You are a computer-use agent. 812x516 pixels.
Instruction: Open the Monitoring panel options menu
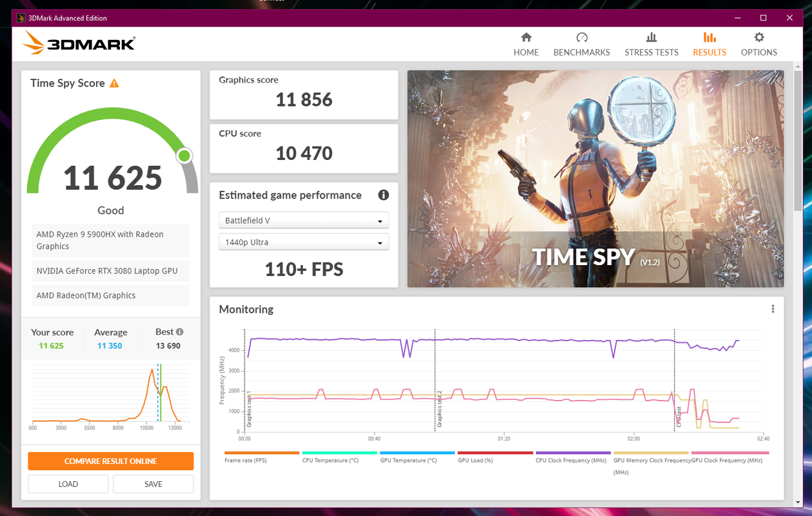pyautogui.click(x=773, y=309)
